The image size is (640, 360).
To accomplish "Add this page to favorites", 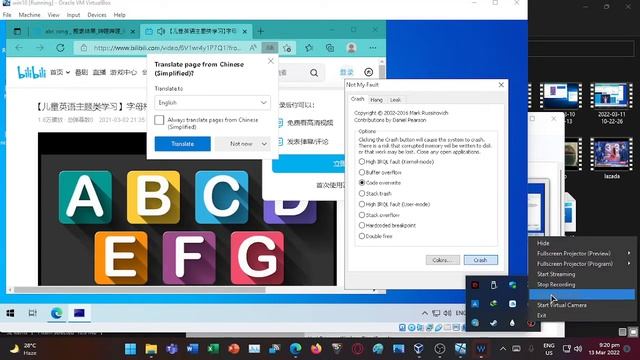I will coord(287,48).
